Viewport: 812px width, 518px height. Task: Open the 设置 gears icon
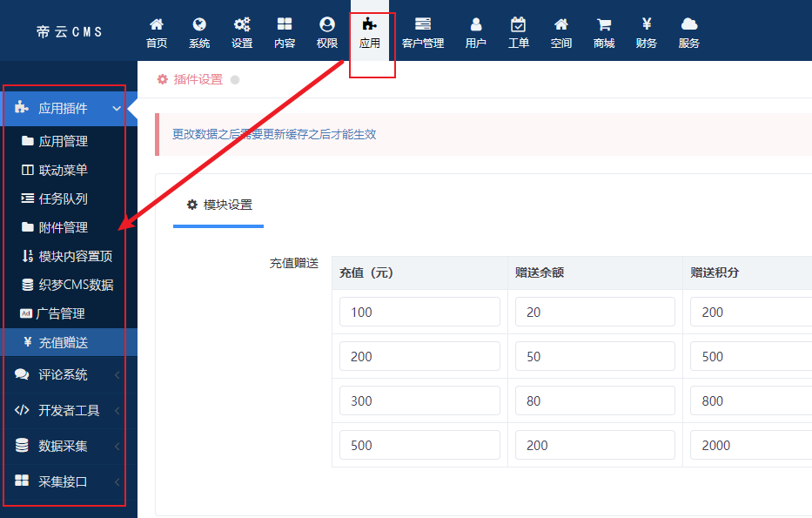coord(242,24)
